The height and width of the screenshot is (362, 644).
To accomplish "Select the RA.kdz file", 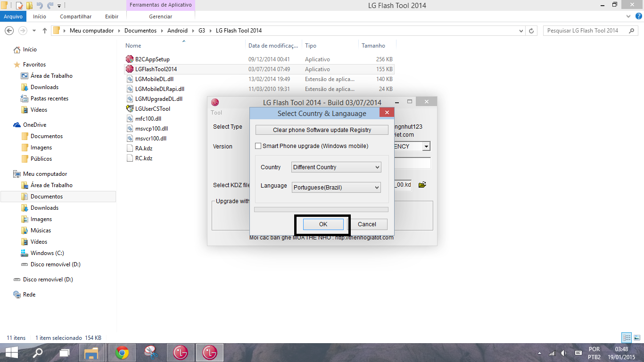I will 144,148.
